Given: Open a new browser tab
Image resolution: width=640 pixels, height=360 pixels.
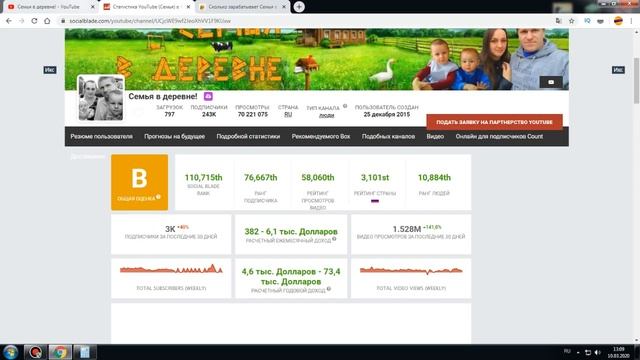Looking at the screenshot, I should tap(299, 7).
